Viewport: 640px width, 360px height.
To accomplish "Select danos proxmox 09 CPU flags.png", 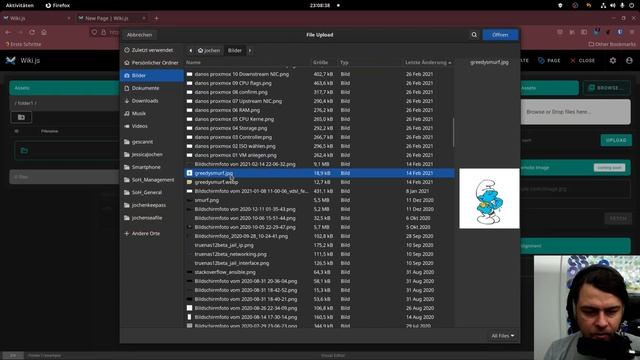I will tap(319, 83).
